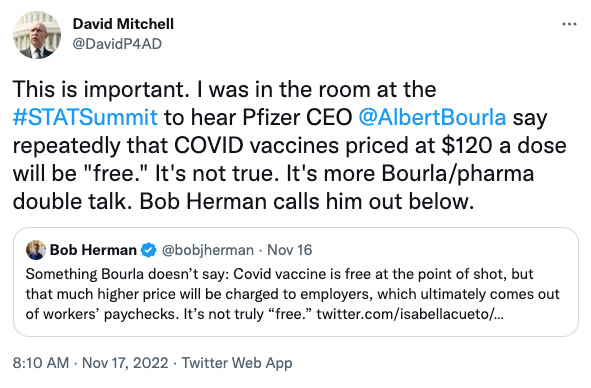Open the three-dot more options menu

coord(569,24)
